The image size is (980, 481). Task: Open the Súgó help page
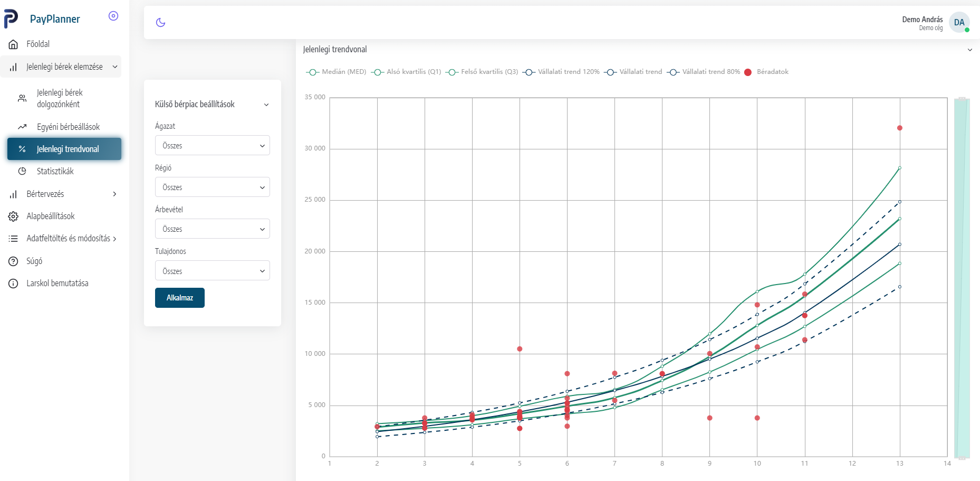[x=34, y=261]
